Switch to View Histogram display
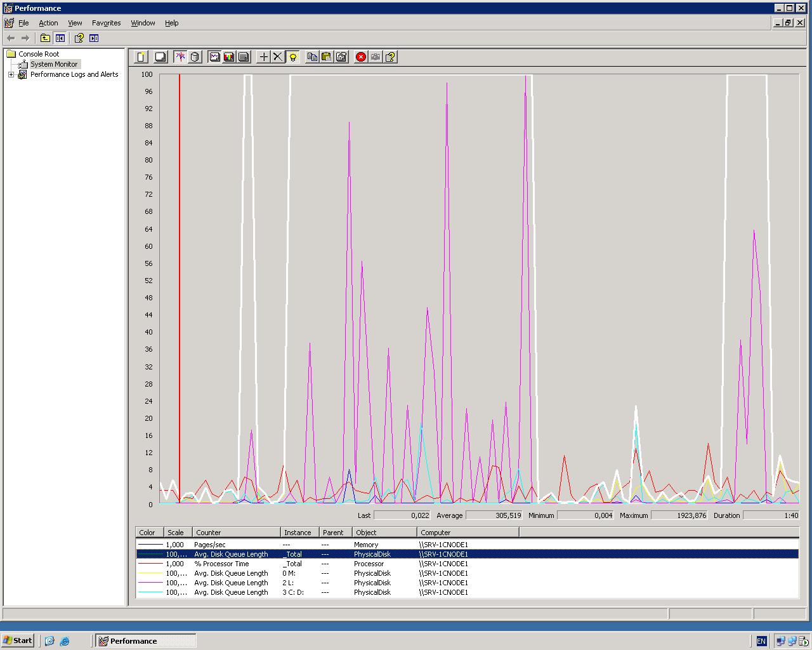812x650 pixels. (229, 57)
